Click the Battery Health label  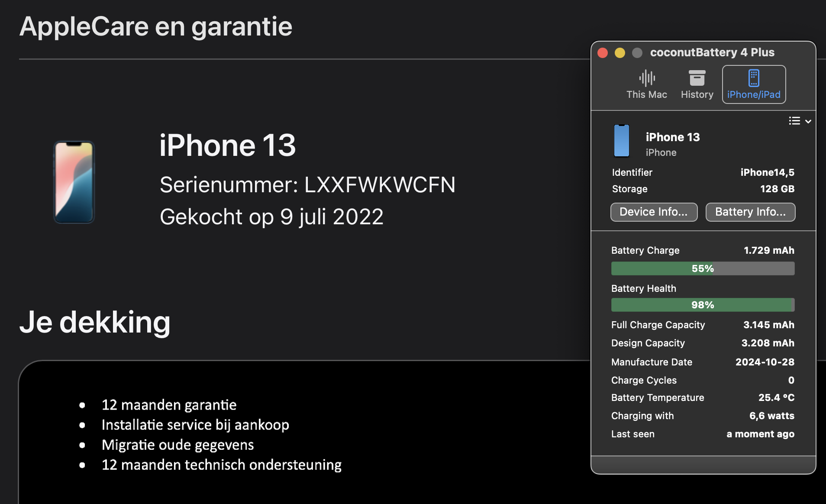(643, 288)
